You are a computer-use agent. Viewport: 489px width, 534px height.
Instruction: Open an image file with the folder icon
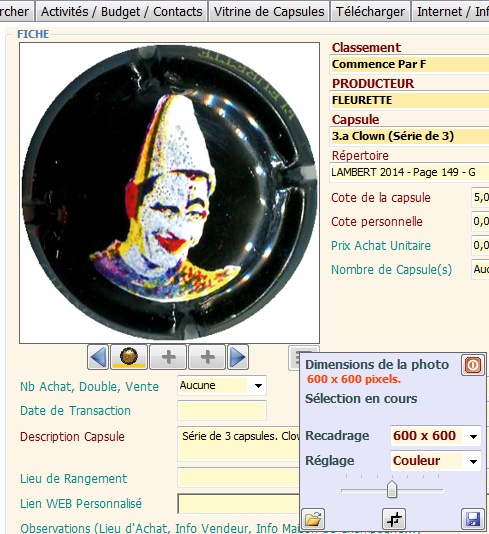click(x=313, y=519)
